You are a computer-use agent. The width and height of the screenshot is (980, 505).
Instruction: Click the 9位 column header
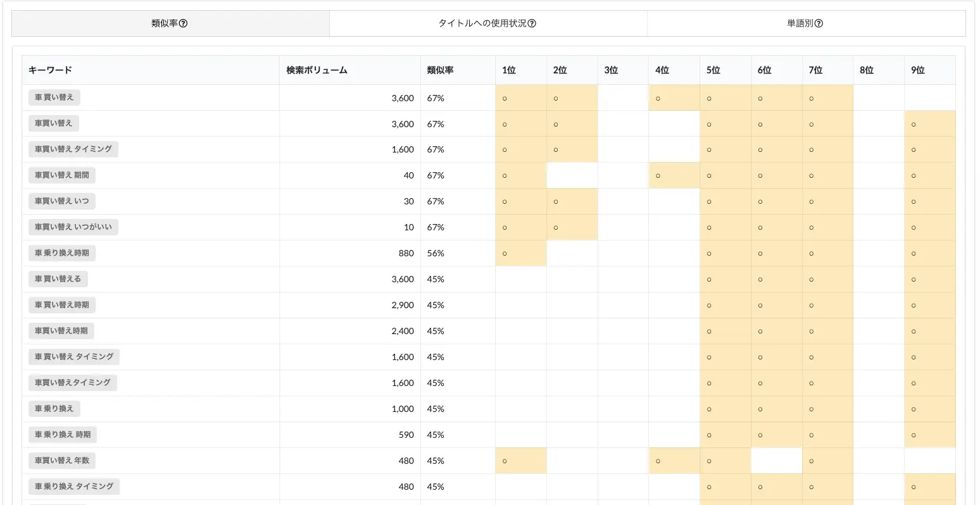coord(917,70)
